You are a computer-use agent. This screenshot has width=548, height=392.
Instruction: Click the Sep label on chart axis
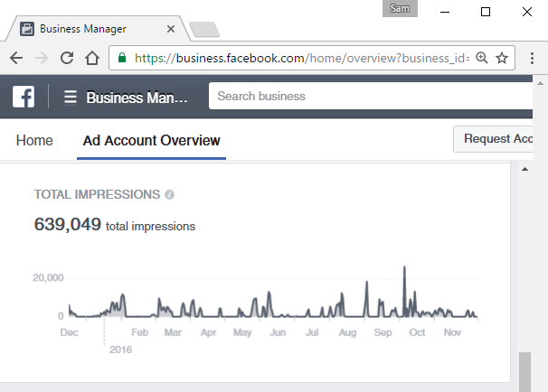click(383, 332)
